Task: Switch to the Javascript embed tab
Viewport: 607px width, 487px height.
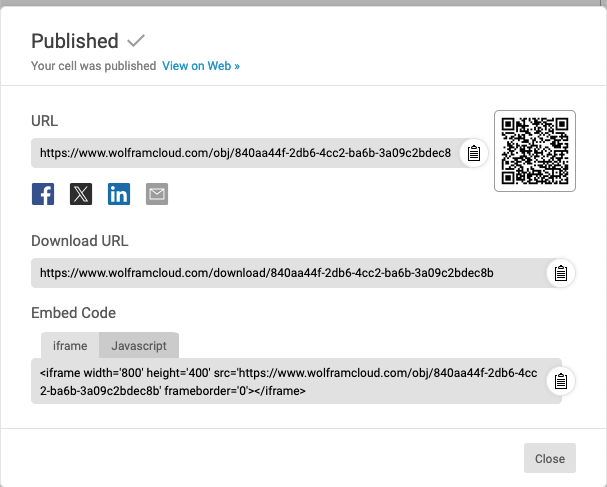Action: click(x=139, y=345)
